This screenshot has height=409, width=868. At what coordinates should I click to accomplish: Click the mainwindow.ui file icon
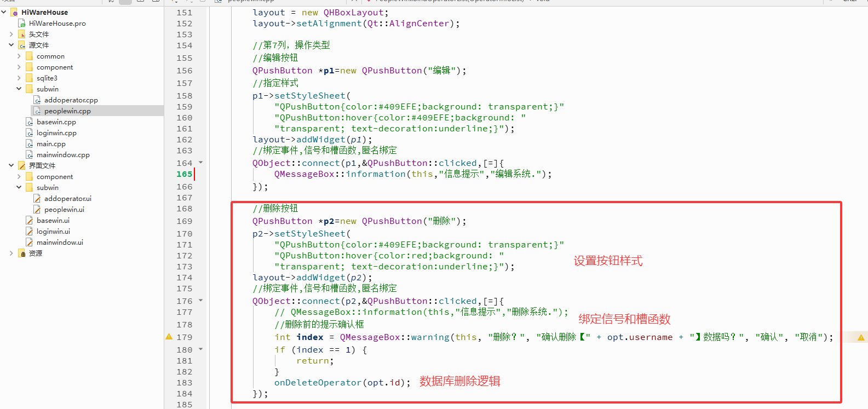pyautogui.click(x=30, y=242)
